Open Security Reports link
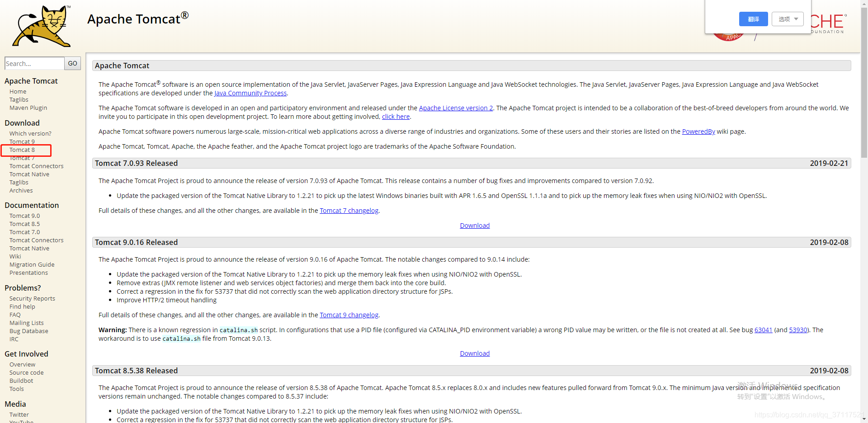This screenshot has height=423, width=868. [32, 298]
